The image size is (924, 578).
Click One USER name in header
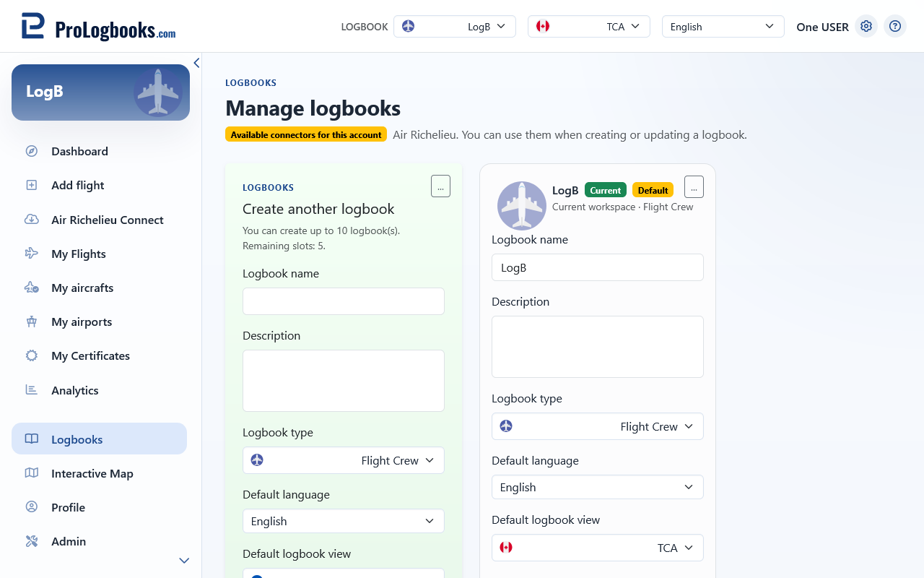click(x=822, y=27)
